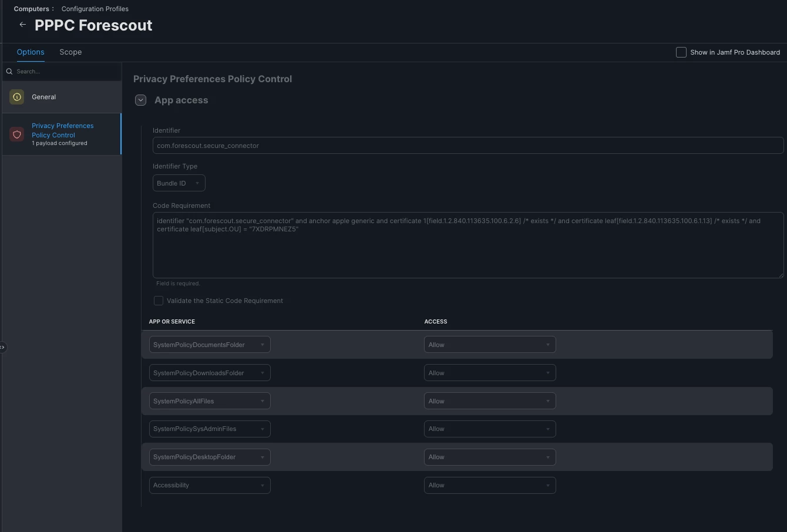Click the Identifier input field
This screenshot has width=787, height=532.
pos(468,146)
